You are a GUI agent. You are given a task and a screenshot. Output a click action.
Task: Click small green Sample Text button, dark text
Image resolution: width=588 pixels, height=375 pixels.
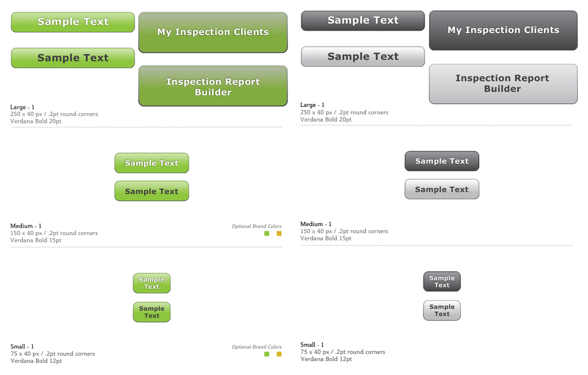point(152,312)
